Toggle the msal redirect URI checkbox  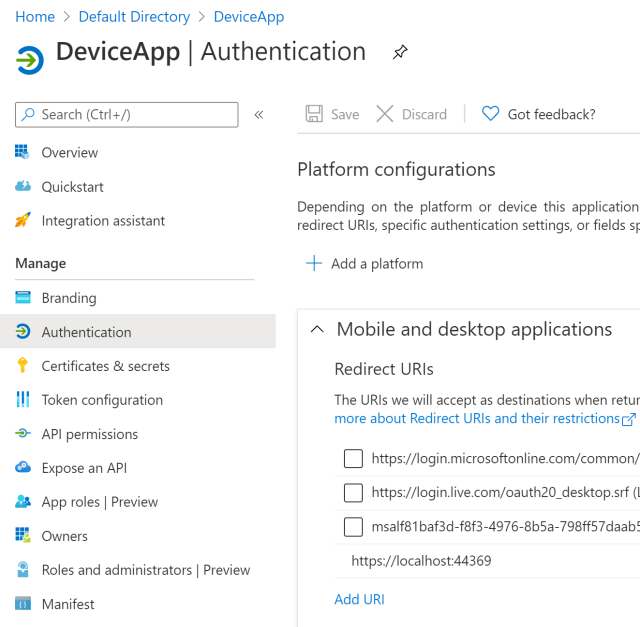(x=353, y=527)
